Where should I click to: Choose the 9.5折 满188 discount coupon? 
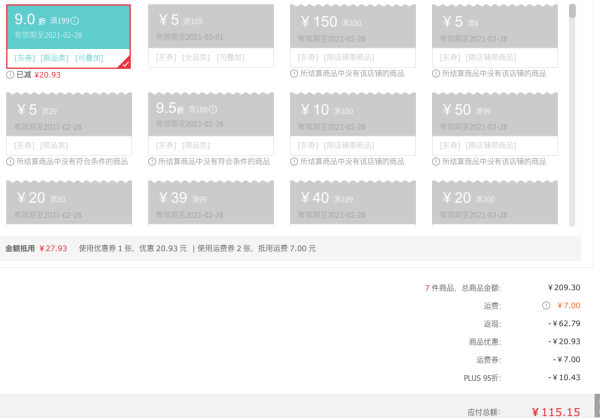tap(211, 124)
